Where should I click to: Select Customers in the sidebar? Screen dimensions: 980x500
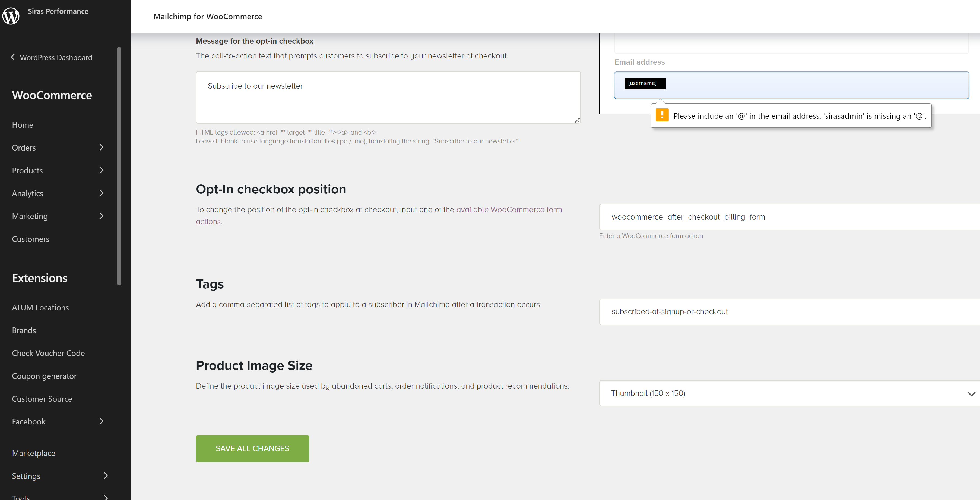coord(30,239)
